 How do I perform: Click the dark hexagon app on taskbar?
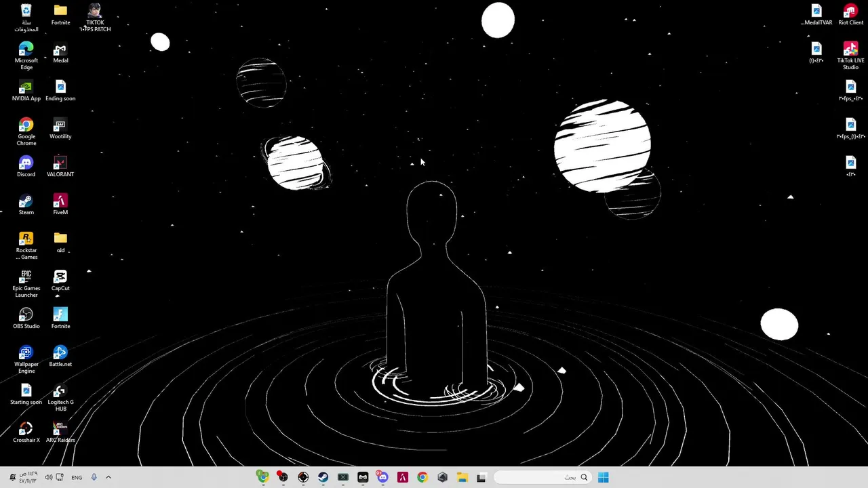click(442, 477)
